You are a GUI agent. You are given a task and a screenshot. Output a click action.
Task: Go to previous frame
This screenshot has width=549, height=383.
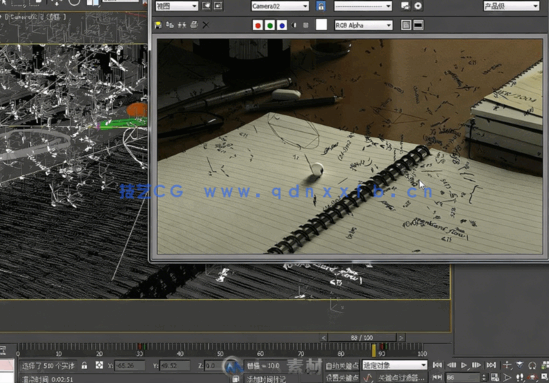[x=451, y=365]
